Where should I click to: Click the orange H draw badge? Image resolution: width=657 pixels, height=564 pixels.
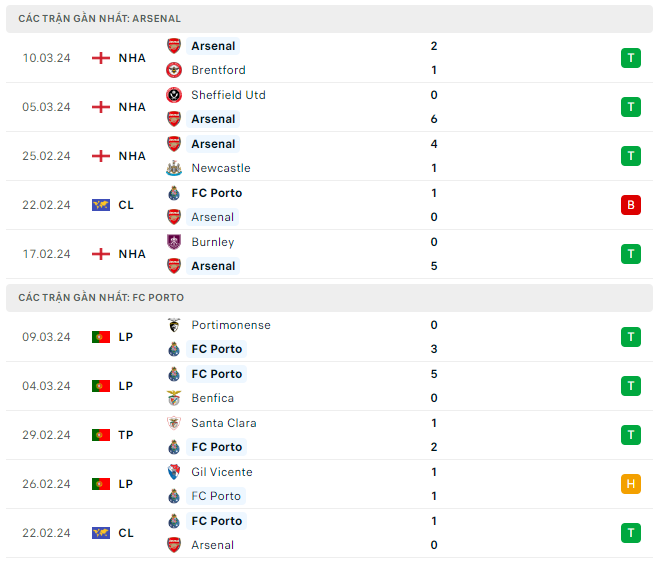point(630,484)
